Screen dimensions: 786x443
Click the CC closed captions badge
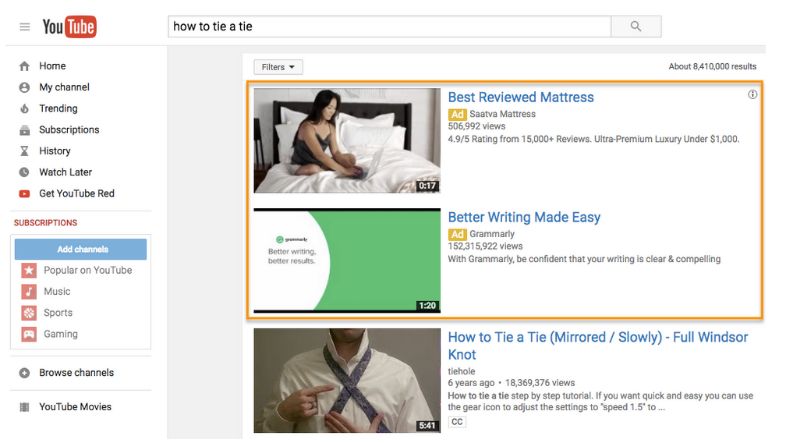coord(457,422)
